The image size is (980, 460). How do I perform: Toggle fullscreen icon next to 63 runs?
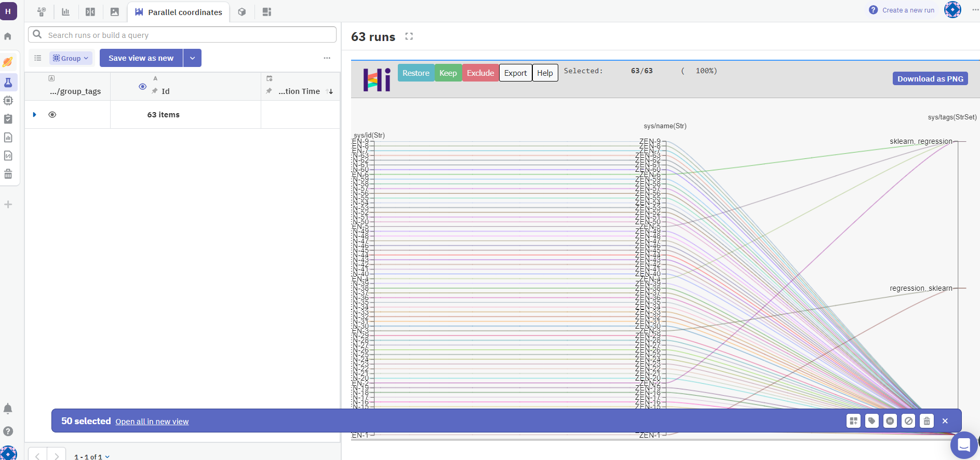[409, 36]
